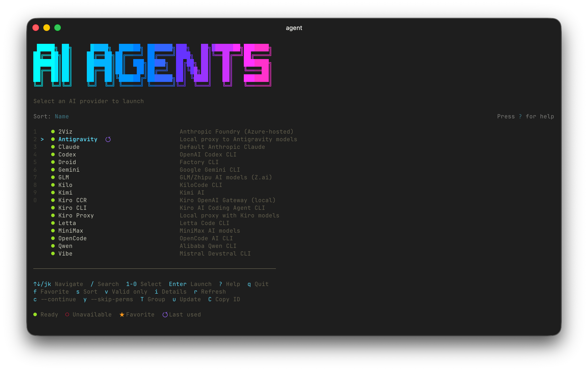The width and height of the screenshot is (588, 371).
Task: Click the Press ? for help hint
Action: [525, 116]
